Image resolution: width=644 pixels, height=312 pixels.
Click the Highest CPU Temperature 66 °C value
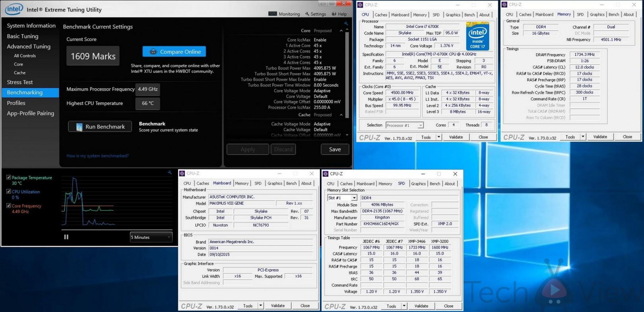tap(148, 103)
